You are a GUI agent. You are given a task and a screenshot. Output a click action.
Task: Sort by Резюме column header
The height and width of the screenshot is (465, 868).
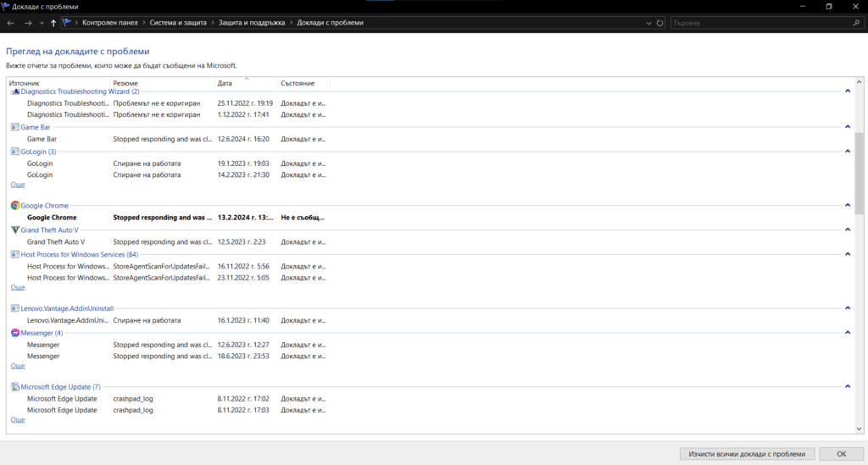162,83
